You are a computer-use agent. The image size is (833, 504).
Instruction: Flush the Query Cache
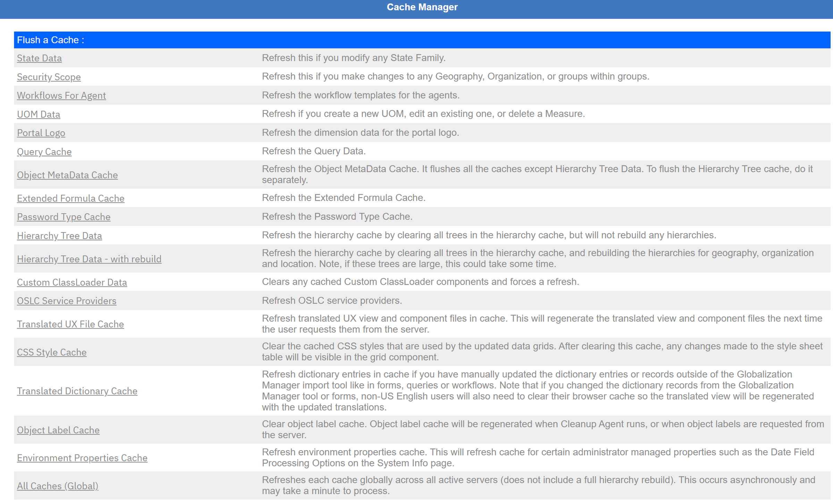click(x=44, y=152)
